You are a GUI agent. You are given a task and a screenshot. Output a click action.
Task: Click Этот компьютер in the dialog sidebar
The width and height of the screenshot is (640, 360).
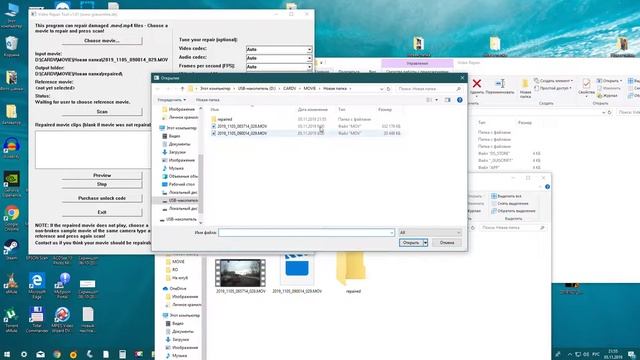click(x=181, y=128)
